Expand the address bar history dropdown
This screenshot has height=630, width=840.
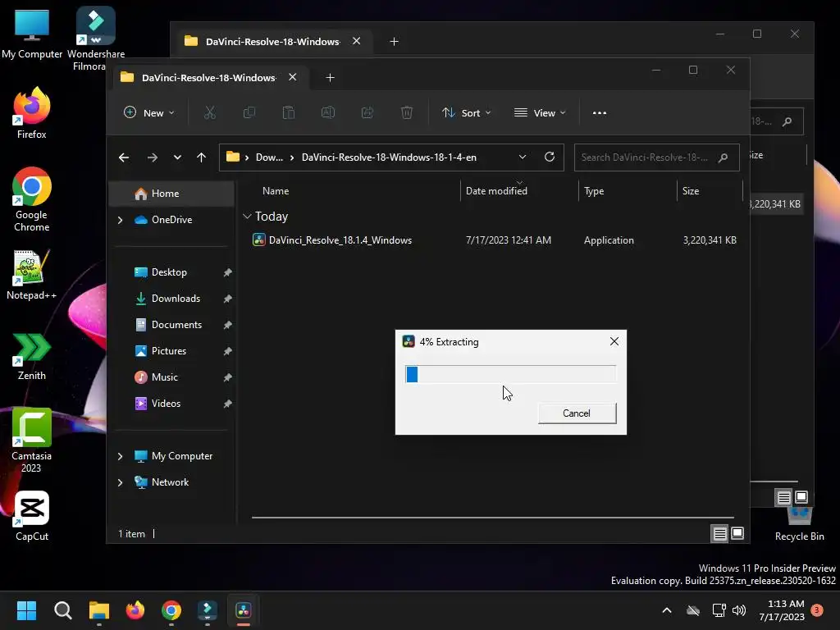523,157
